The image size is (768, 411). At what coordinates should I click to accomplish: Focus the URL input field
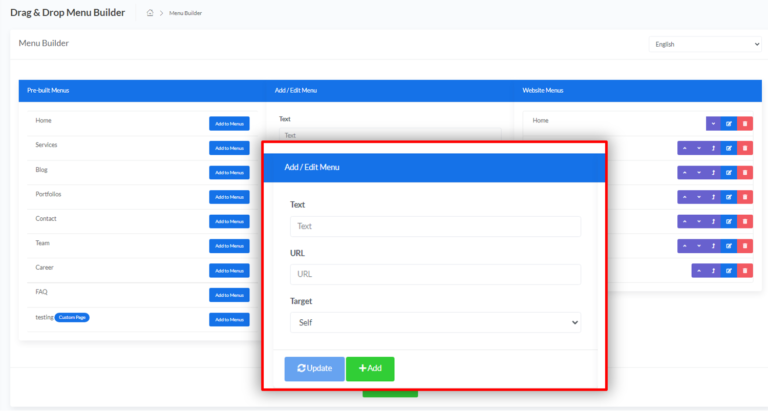[x=435, y=274]
